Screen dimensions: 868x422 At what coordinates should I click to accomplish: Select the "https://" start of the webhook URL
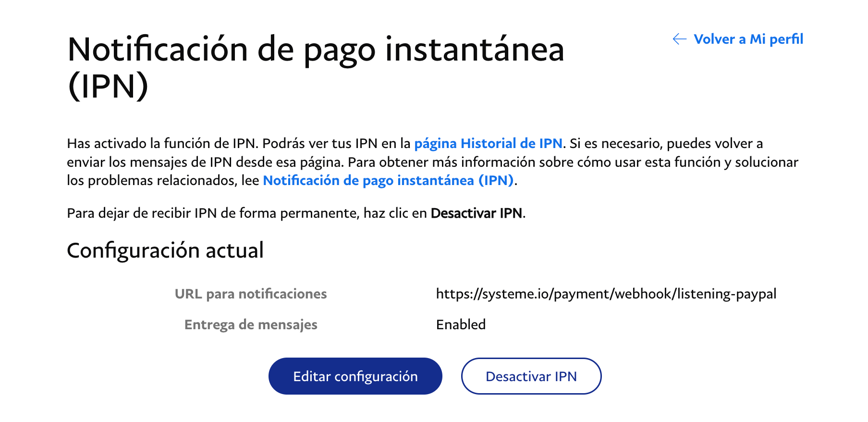[x=459, y=294]
